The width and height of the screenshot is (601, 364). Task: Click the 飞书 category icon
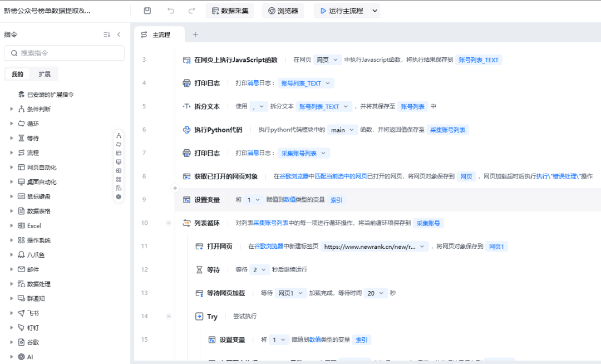tap(22, 313)
